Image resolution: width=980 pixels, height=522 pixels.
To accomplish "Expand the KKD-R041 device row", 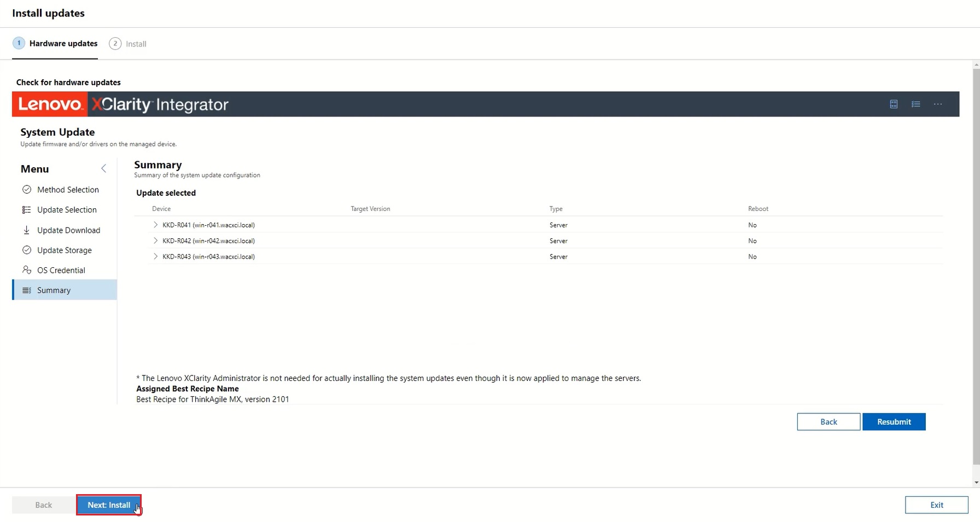I will point(155,225).
